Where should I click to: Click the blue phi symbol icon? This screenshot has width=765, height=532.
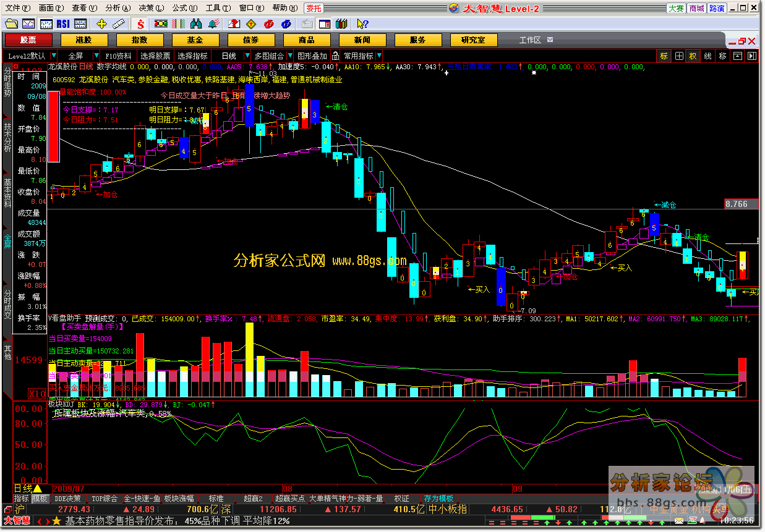pos(286,24)
